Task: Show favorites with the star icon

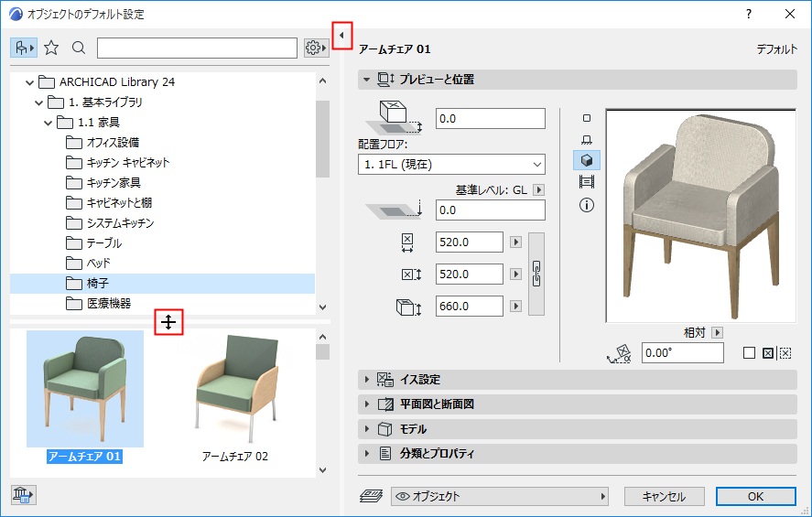Action: point(51,48)
